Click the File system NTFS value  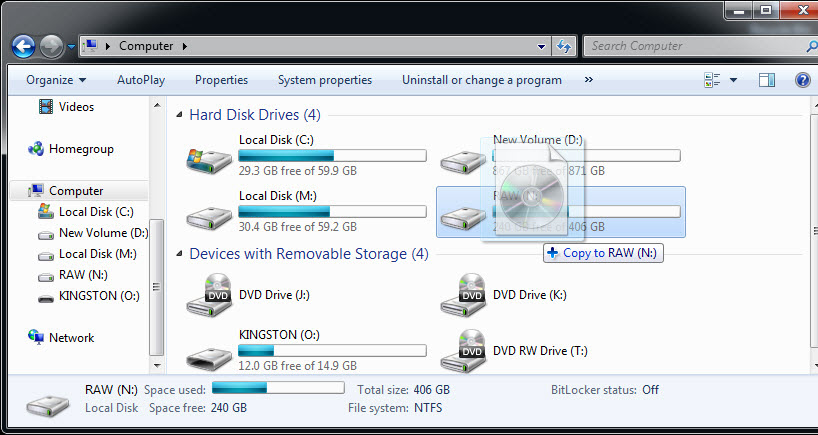click(x=428, y=408)
